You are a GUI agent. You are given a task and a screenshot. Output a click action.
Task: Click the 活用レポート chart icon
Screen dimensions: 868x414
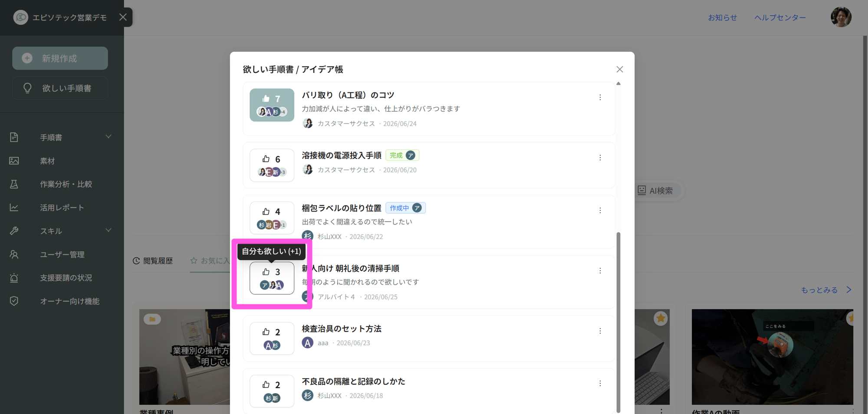[x=14, y=208]
